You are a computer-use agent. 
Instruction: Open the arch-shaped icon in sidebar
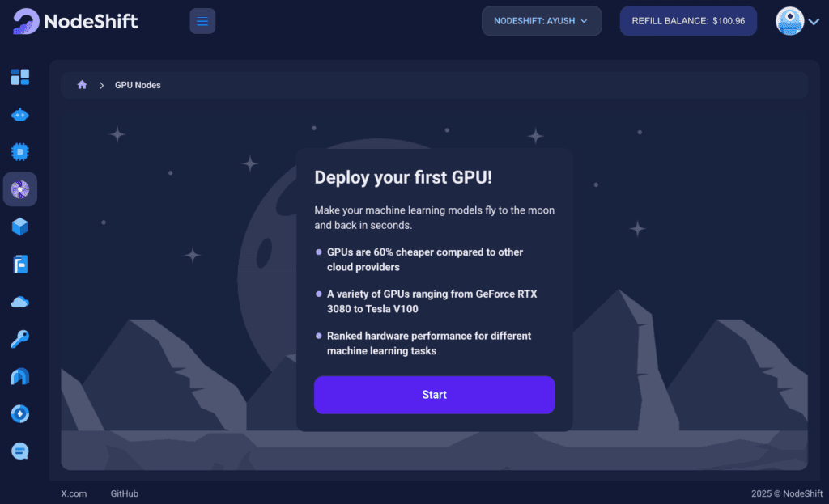pos(20,377)
